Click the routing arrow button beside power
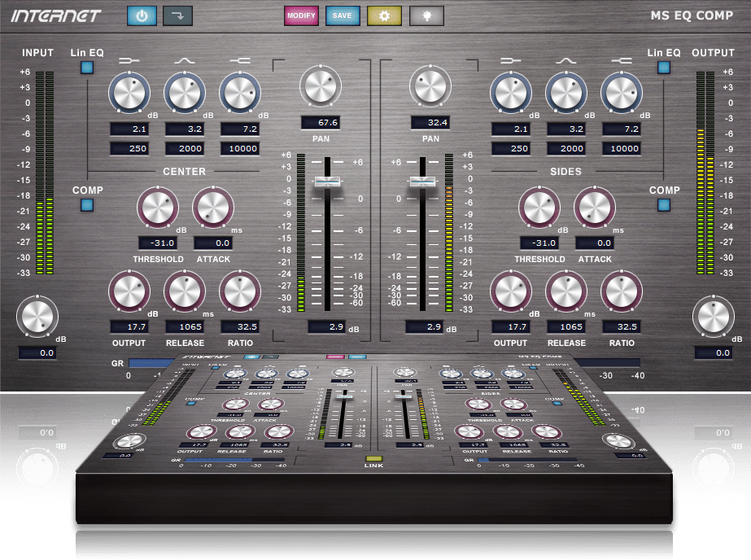Image resolution: width=751 pixels, height=560 pixels. [x=177, y=15]
